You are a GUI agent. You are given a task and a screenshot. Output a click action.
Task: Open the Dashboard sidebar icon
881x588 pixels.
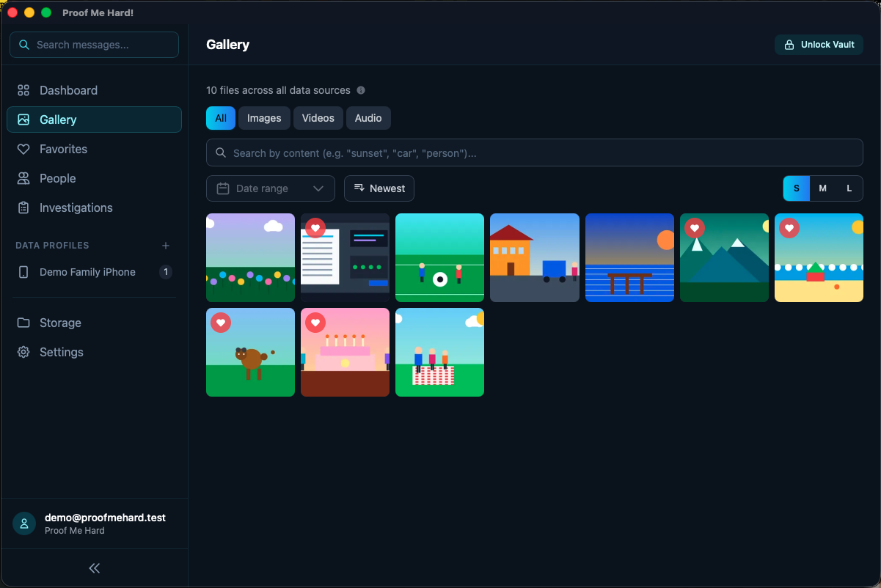tap(23, 90)
